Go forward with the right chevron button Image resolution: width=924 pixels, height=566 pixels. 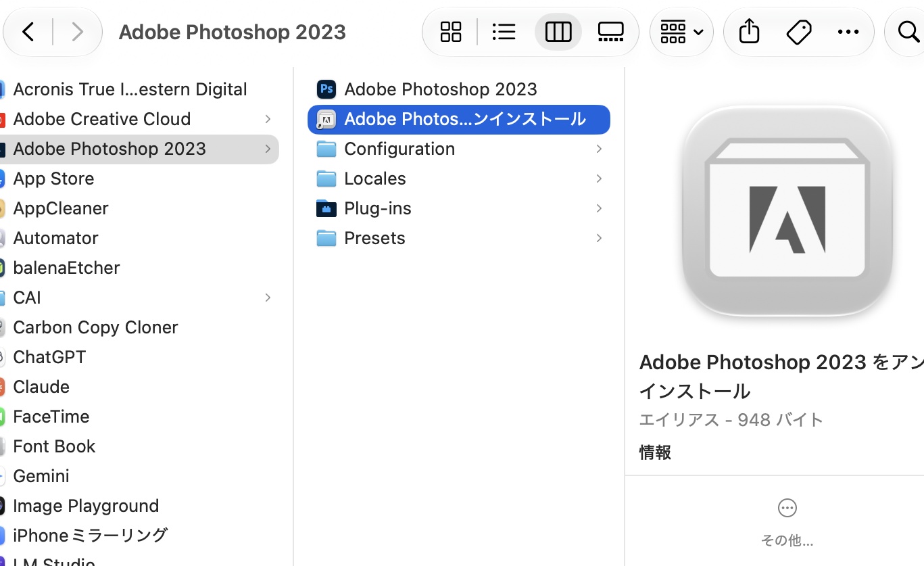click(77, 32)
